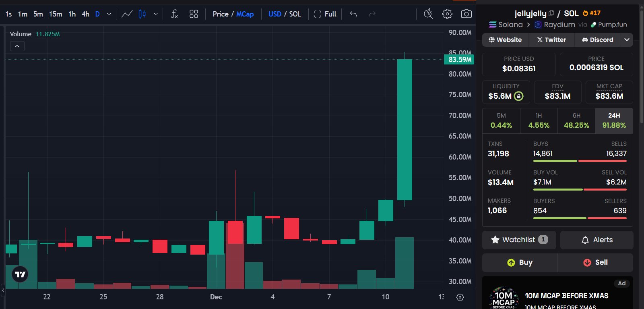Switch chart denomination to USD
644x309 pixels.
[x=275, y=14]
